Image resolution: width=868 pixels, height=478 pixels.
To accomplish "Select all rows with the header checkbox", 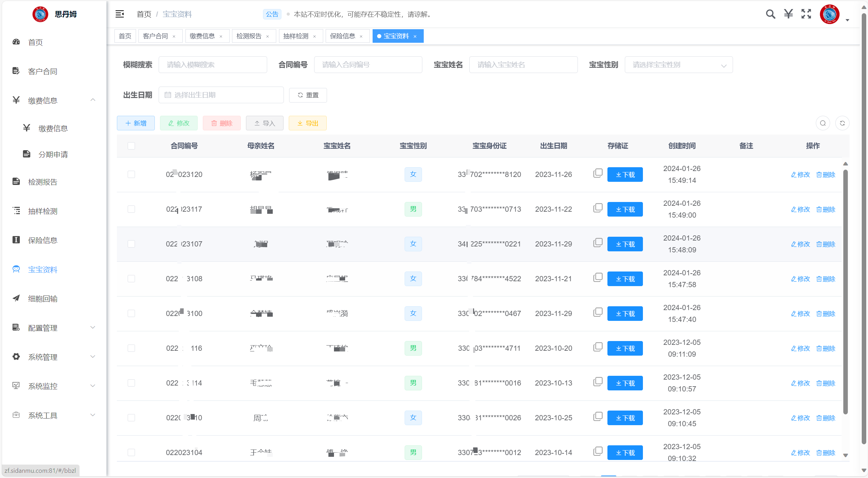I will coord(131,146).
